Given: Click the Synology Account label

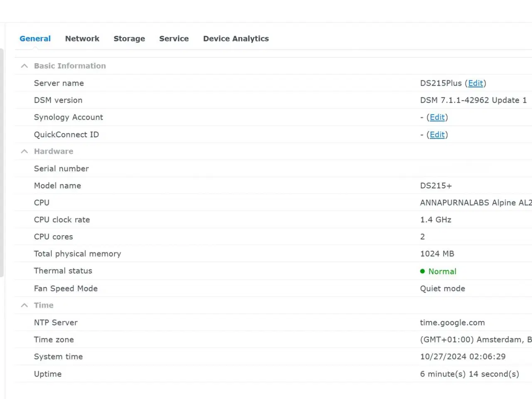Looking at the screenshot, I should [69, 117].
